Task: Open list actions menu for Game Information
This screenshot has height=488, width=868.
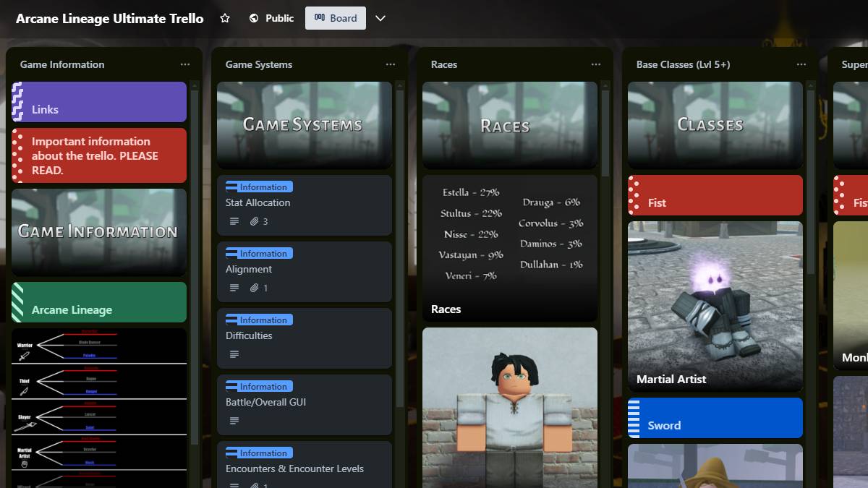Action: coord(185,64)
